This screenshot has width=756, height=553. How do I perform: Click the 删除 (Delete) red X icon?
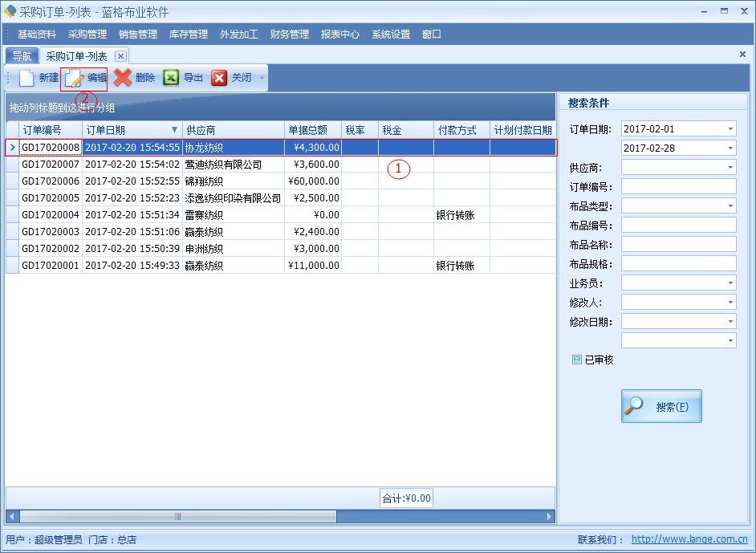point(123,78)
